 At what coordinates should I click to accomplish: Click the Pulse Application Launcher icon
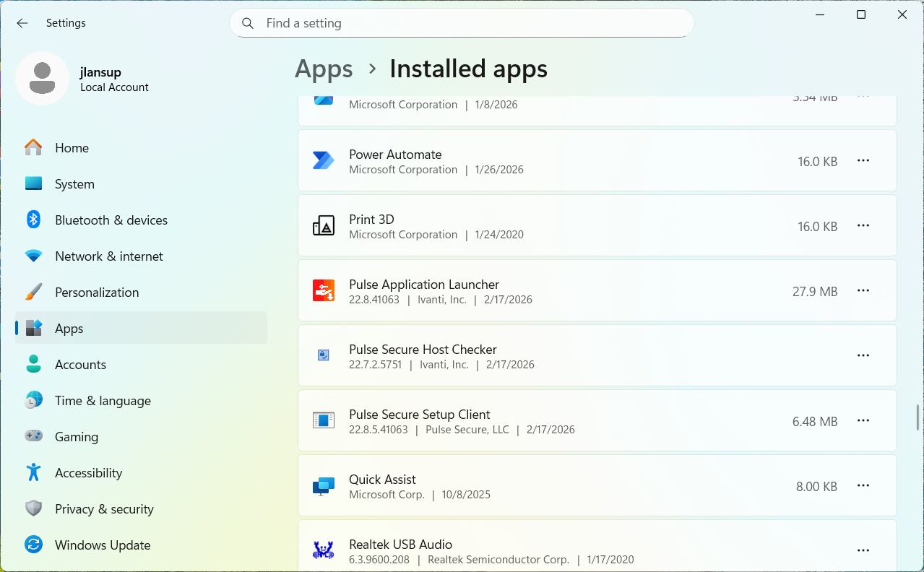(x=323, y=290)
